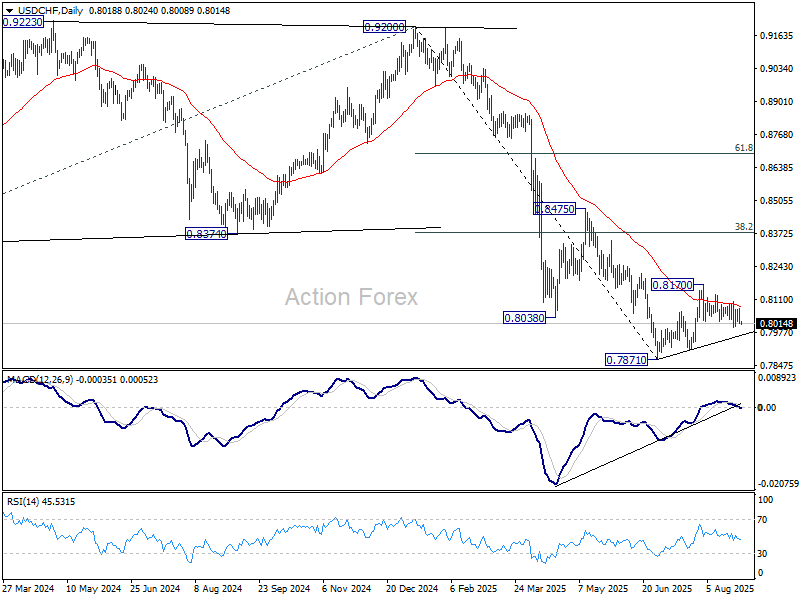Click the 0.83740 support price label
The width and height of the screenshot is (800, 600).
point(207,234)
